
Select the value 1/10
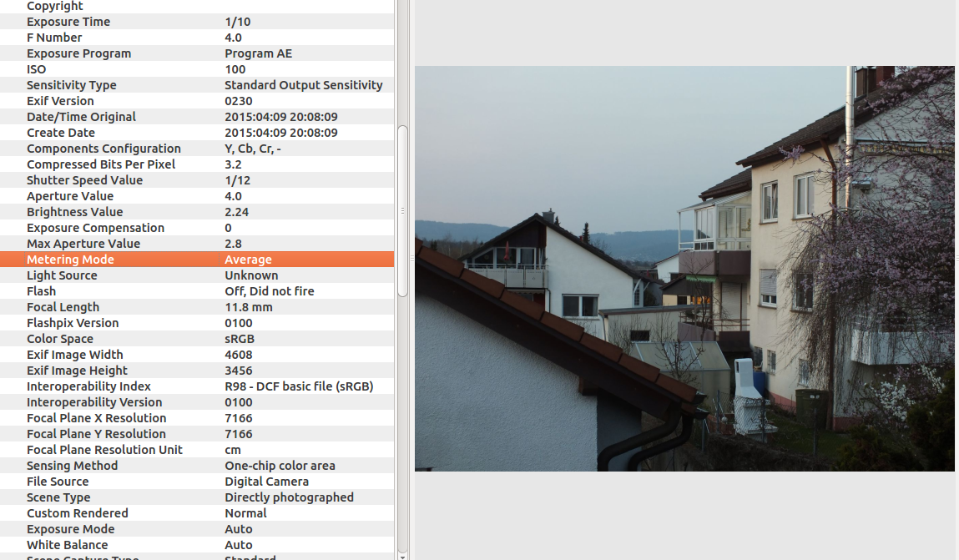point(237,22)
